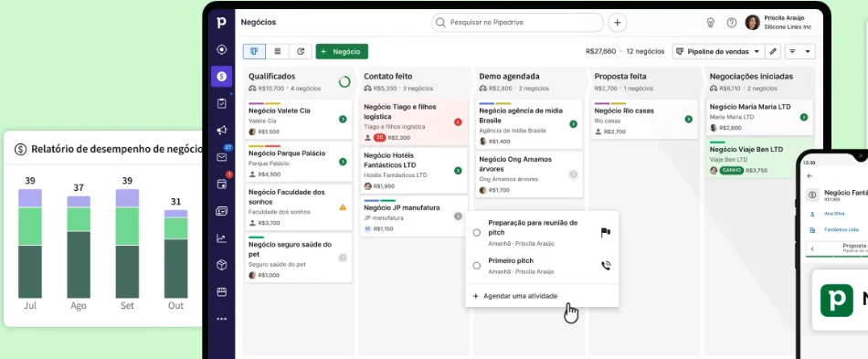Mark Preparação para reunião de pitch as done
The image size is (868, 359).
click(x=477, y=233)
